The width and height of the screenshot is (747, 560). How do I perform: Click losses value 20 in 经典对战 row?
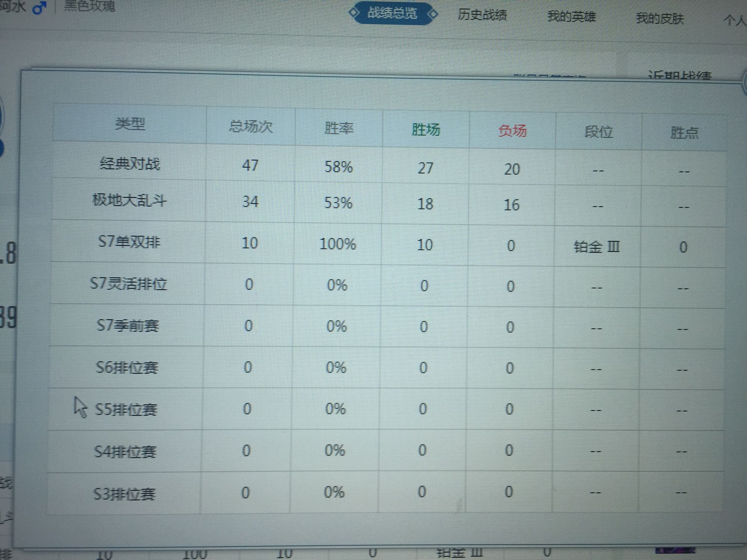pyautogui.click(x=512, y=169)
